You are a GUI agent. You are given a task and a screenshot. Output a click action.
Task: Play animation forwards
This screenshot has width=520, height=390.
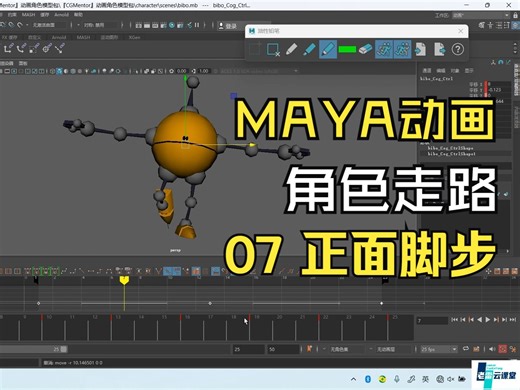(488, 320)
